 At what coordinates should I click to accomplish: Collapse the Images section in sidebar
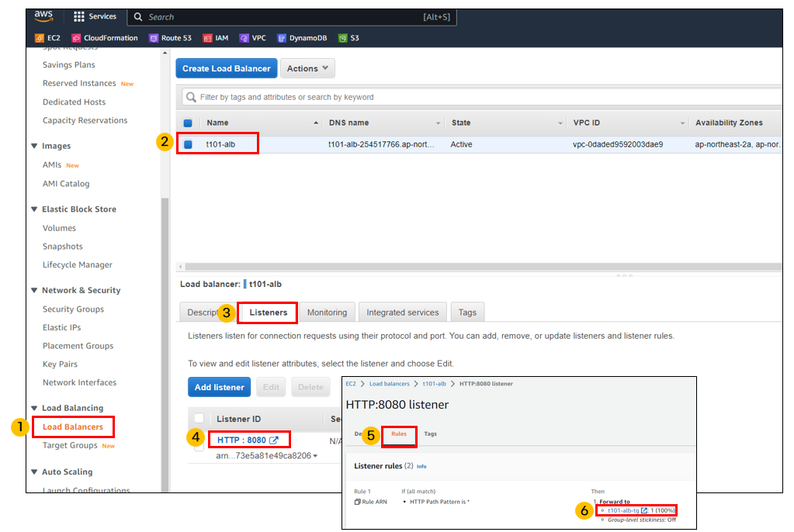click(x=34, y=146)
